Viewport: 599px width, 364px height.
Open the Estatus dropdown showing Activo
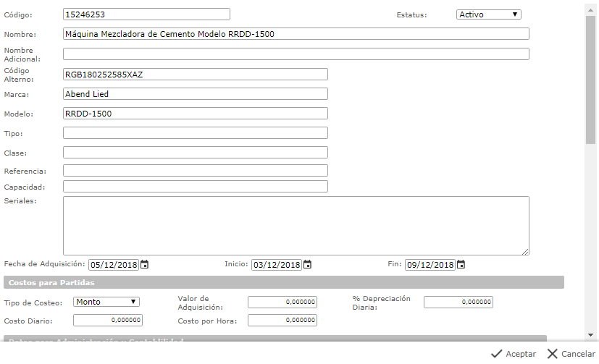tap(489, 14)
